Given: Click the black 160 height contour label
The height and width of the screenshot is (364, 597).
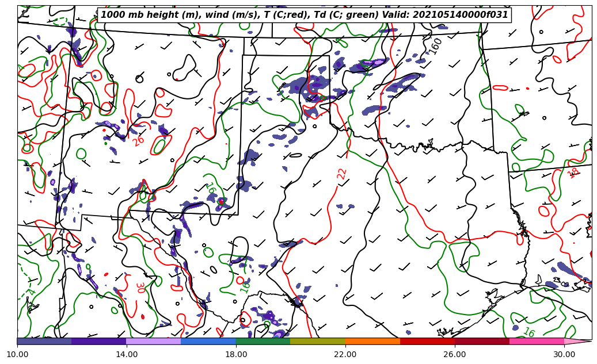Looking at the screenshot, I should tap(436, 46).
